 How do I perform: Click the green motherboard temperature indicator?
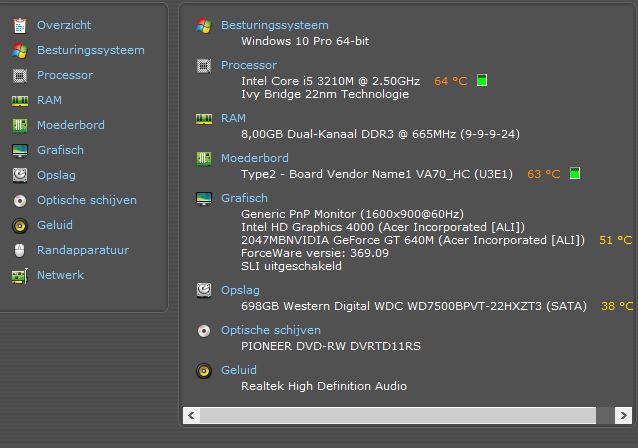click(x=575, y=174)
